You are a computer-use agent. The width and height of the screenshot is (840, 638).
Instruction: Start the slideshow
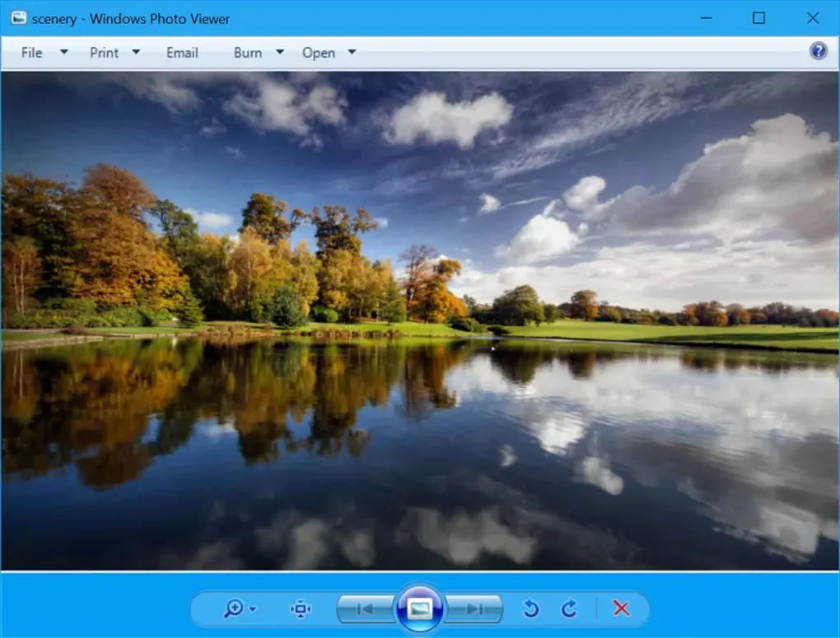420,608
